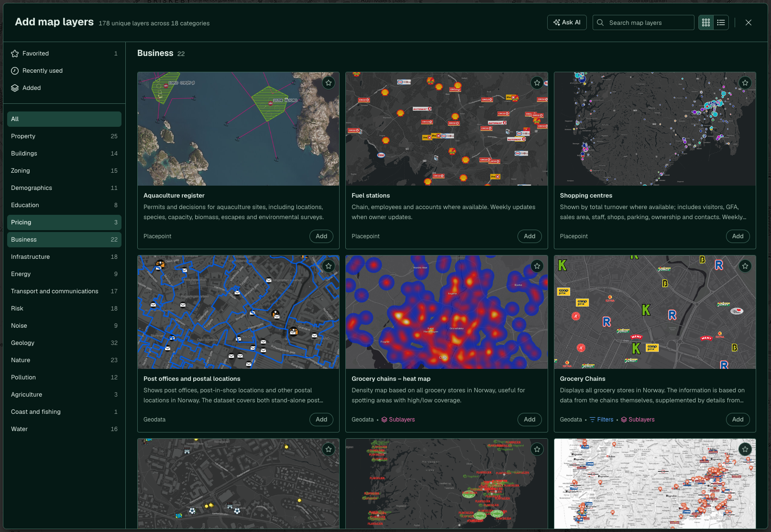Click the search magnifier icon

pos(600,22)
